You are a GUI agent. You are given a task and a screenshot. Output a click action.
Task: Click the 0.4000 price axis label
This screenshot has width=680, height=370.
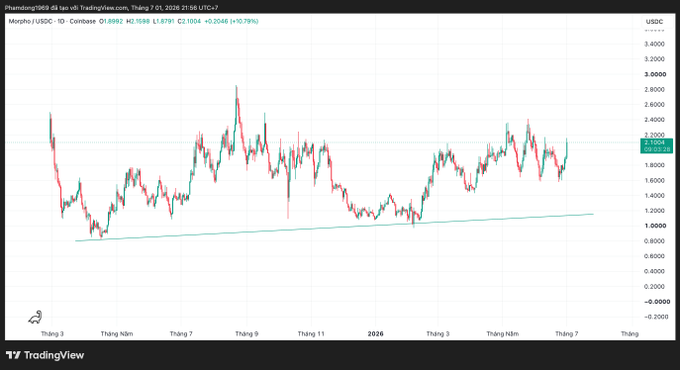[654, 272]
